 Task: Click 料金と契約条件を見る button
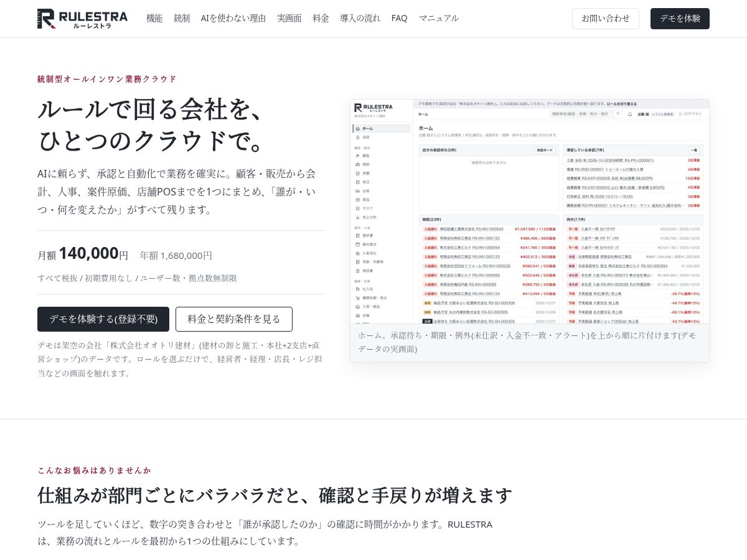(234, 319)
